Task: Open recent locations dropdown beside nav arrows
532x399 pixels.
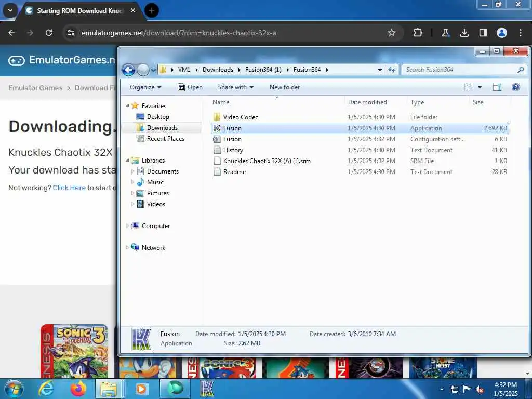Action: 153,70
